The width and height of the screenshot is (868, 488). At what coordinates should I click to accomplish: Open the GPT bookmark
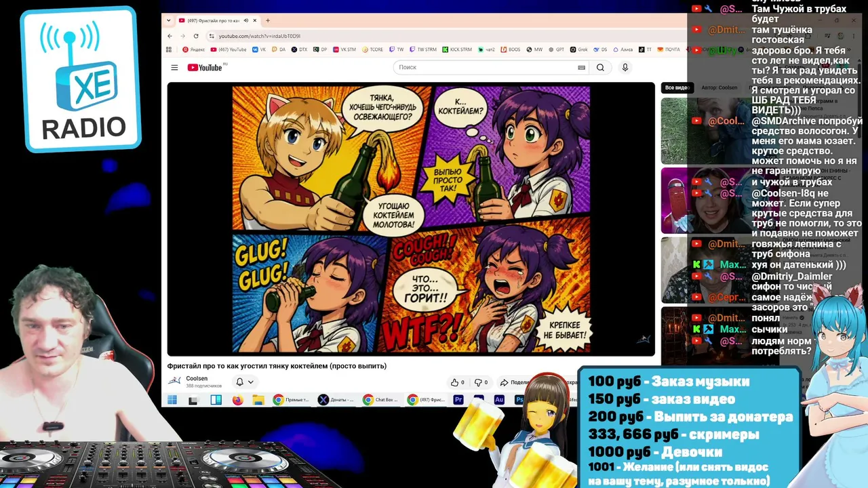coord(556,49)
